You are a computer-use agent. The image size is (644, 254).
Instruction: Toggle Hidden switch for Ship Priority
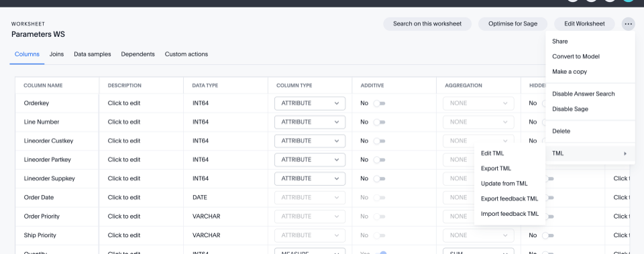[548, 235]
